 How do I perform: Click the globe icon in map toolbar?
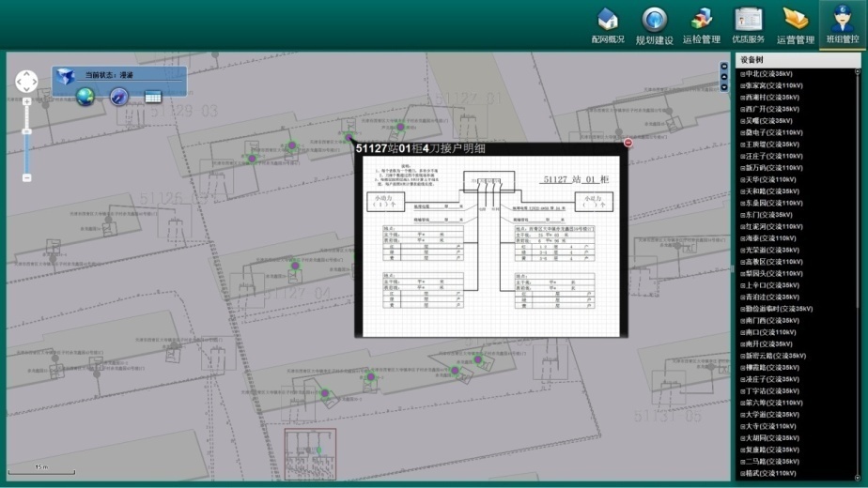point(85,96)
